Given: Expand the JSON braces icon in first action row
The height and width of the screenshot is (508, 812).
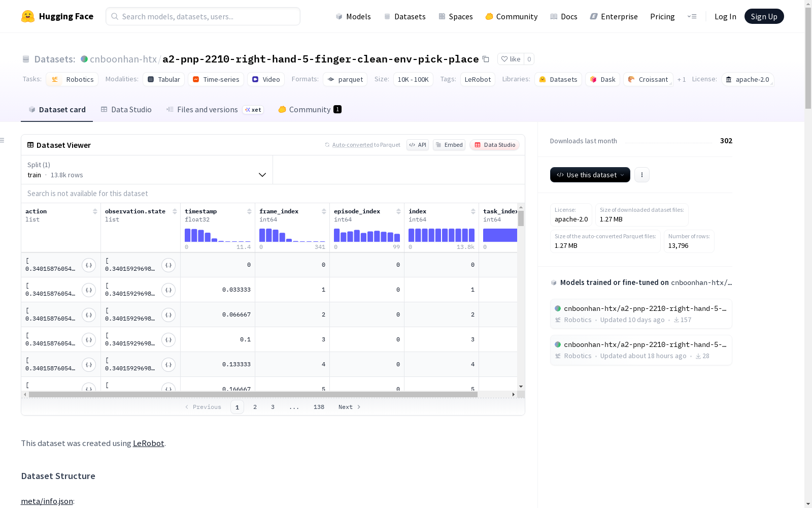Looking at the screenshot, I should pos(89,265).
